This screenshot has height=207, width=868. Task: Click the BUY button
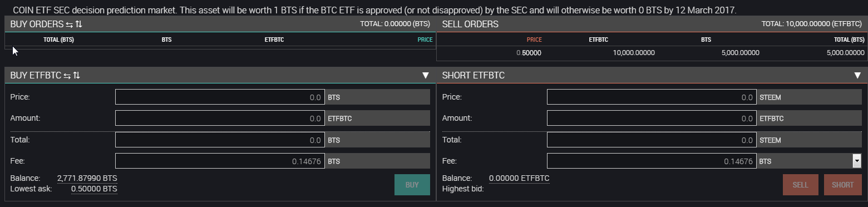(x=412, y=185)
